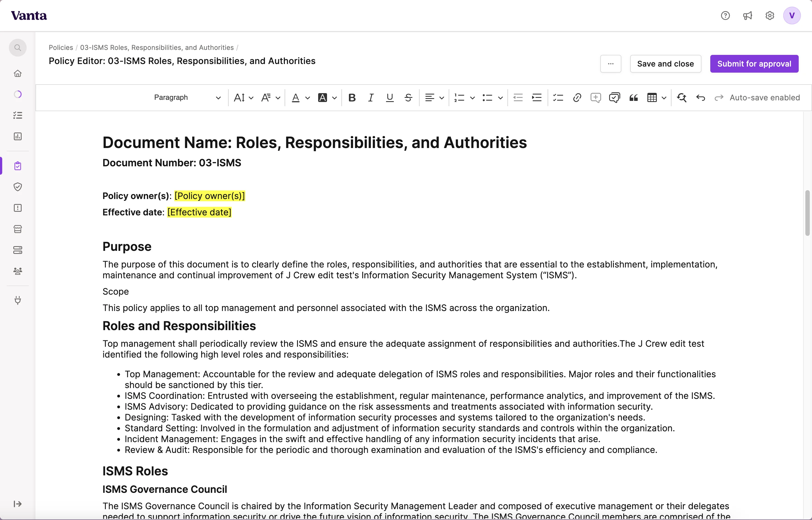The width and height of the screenshot is (812, 520).
Task: Open the shield checkmark sidebar icon
Action: pos(17,187)
